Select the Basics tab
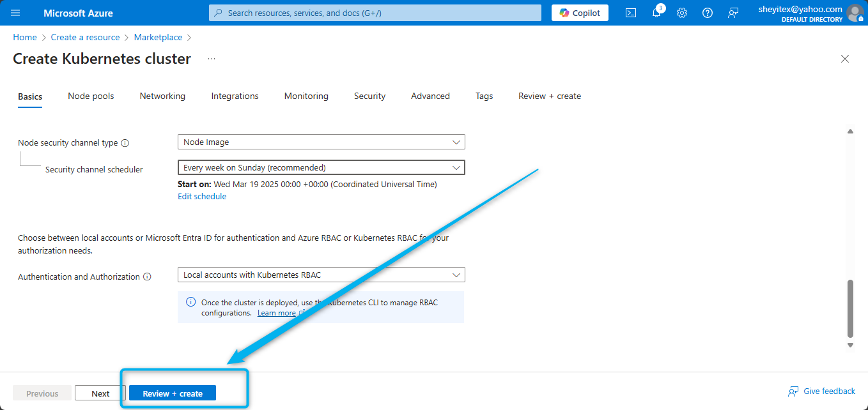This screenshot has height=410, width=868. [30, 96]
